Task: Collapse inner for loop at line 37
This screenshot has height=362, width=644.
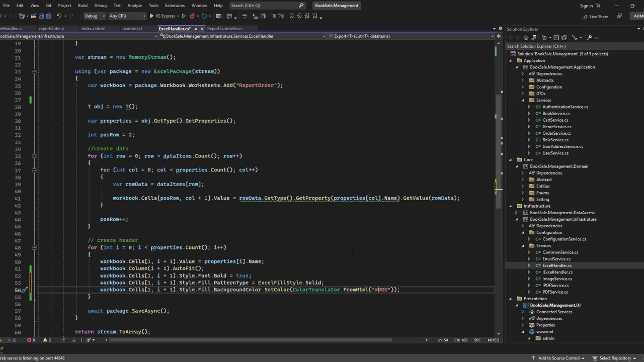Action: point(34,170)
